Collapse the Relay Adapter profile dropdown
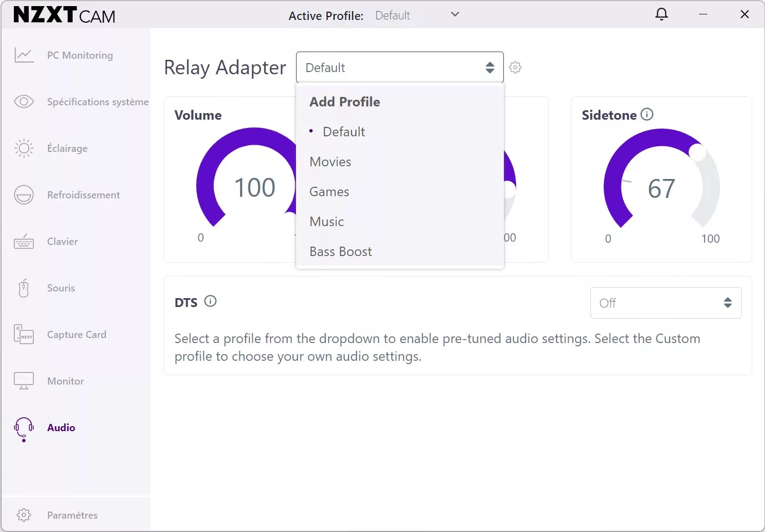The height and width of the screenshot is (532, 765). click(x=399, y=68)
